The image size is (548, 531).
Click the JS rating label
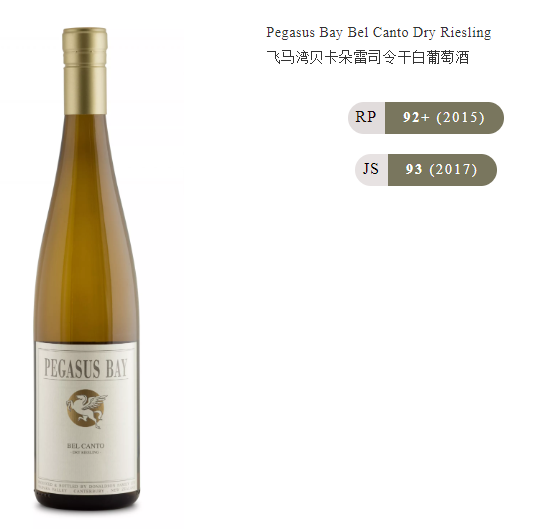click(372, 170)
